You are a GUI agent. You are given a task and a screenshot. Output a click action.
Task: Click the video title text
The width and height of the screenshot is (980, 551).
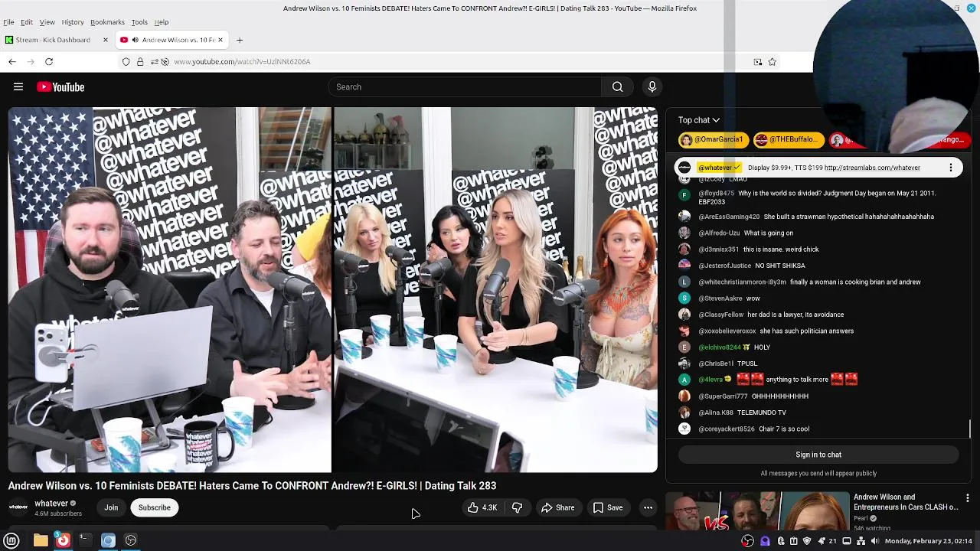[x=252, y=486]
